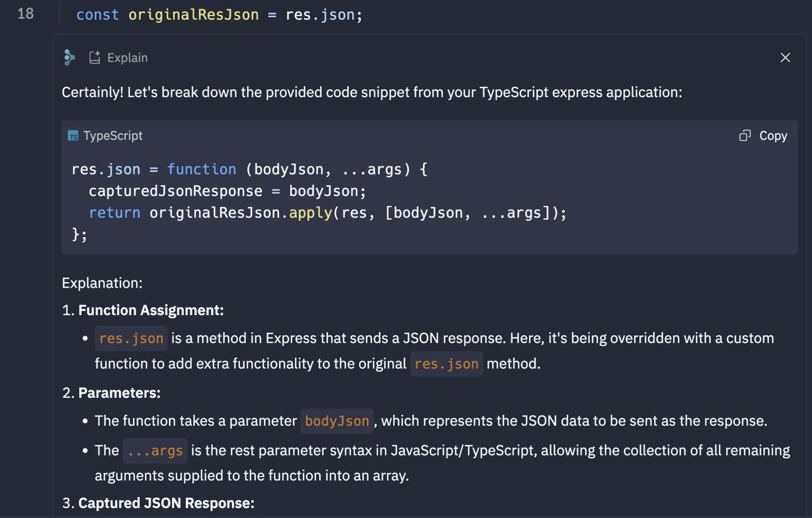
Task: Click originalResJson on editor line 18
Action: (x=193, y=15)
